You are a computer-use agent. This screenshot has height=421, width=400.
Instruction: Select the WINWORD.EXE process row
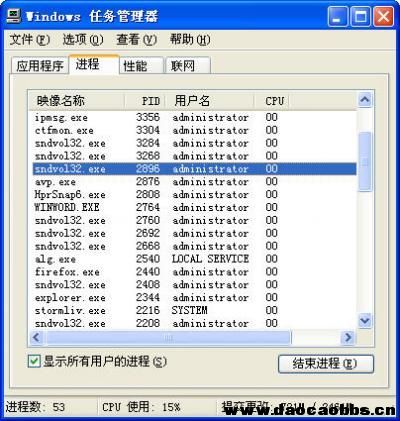[x=195, y=207]
